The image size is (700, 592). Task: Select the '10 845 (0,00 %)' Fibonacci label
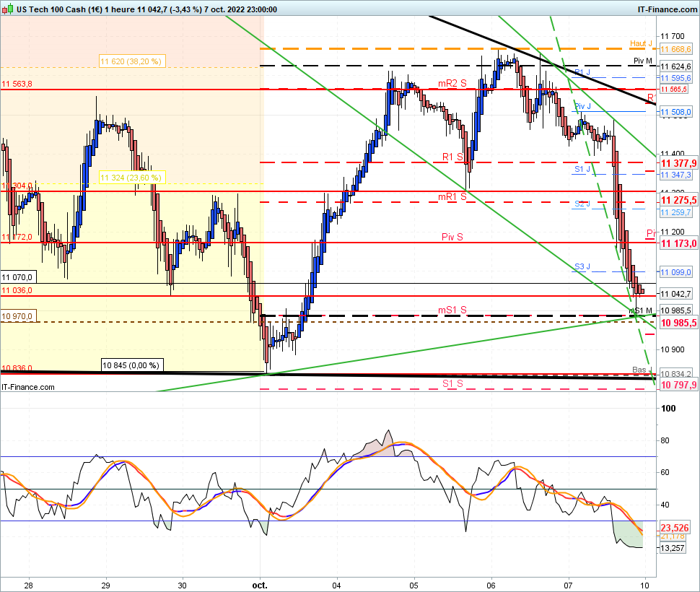[x=131, y=365]
